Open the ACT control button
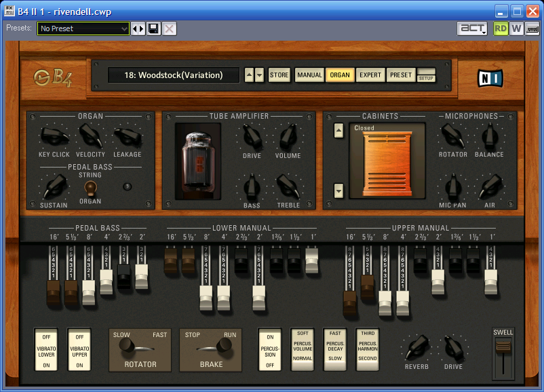This screenshot has height=392, width=544. click(472, 28)
